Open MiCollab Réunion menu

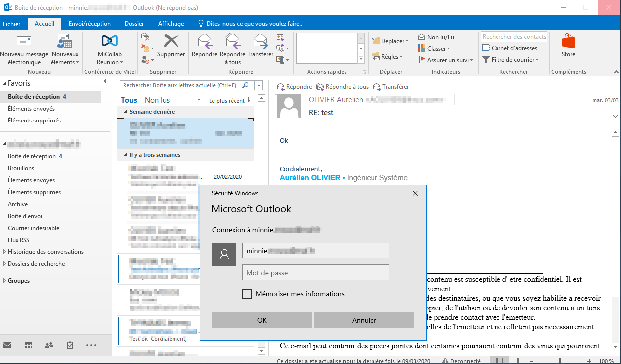[109, 50]
